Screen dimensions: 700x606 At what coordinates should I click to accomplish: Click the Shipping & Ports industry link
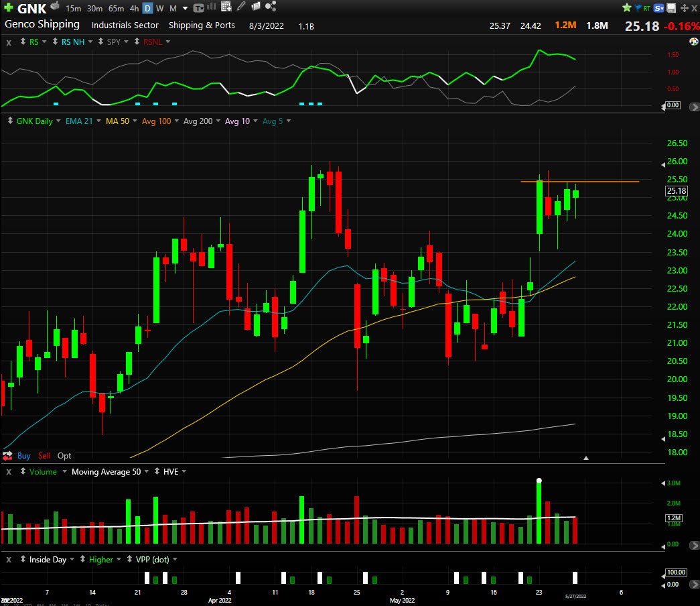coord(202,25)
